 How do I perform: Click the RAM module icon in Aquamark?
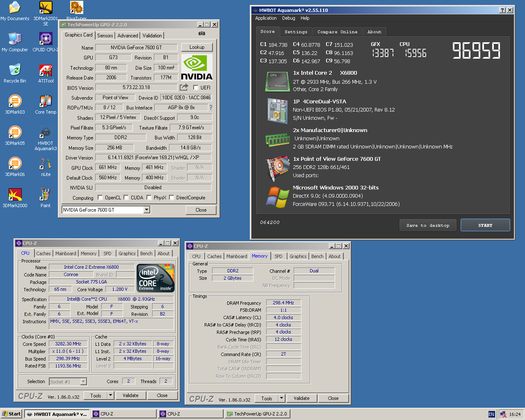pos(277,140)
